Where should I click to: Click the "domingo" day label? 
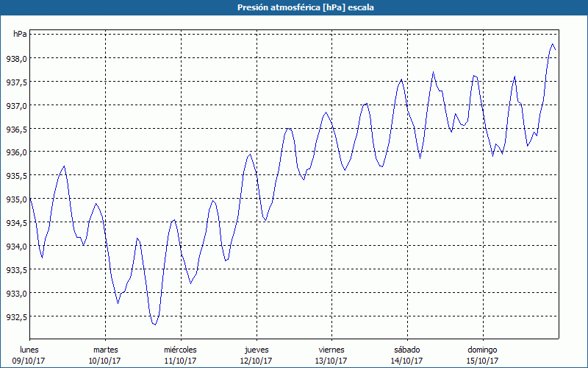tap(482, 349)
